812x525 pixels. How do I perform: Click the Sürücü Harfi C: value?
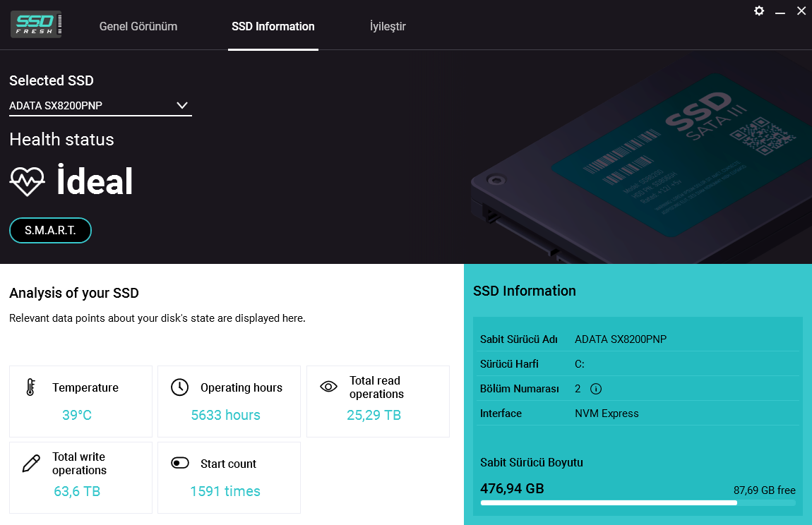click(x=580, y=365)
